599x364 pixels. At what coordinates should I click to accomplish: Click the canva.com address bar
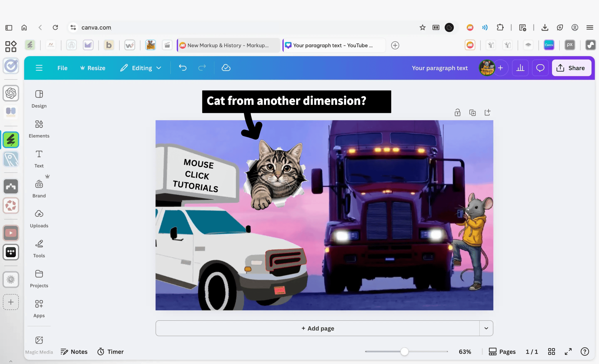tap(96, 27)
